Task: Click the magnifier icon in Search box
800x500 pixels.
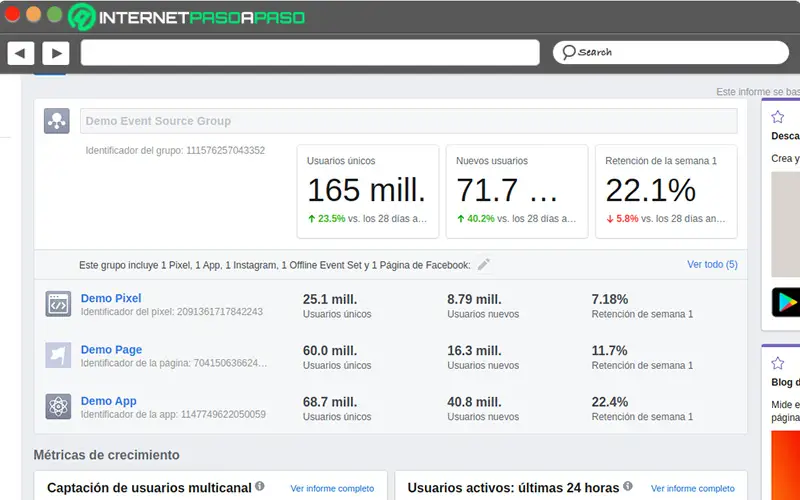Action: (x=568, y=52)
